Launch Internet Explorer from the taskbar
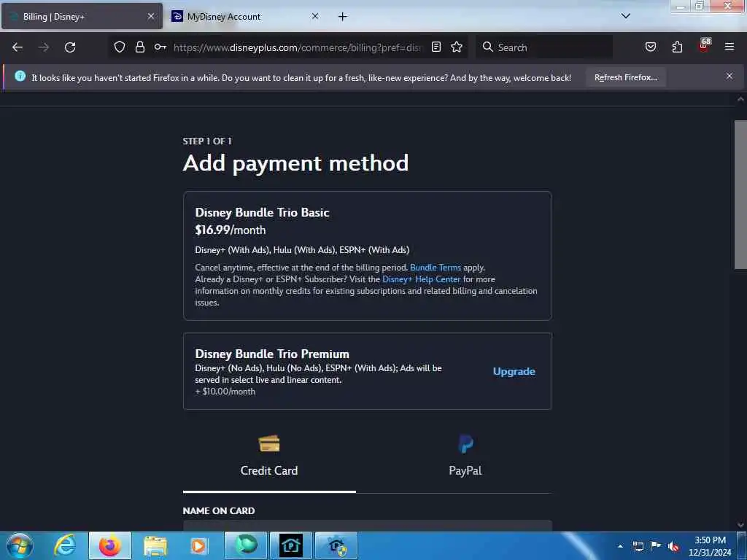747x560 pixels. [65, 545]
